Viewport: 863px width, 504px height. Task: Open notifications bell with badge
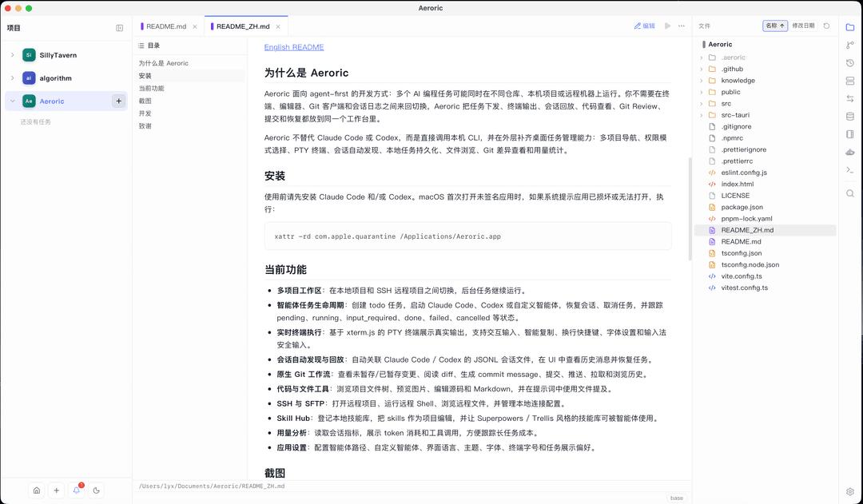coord(77,490)
